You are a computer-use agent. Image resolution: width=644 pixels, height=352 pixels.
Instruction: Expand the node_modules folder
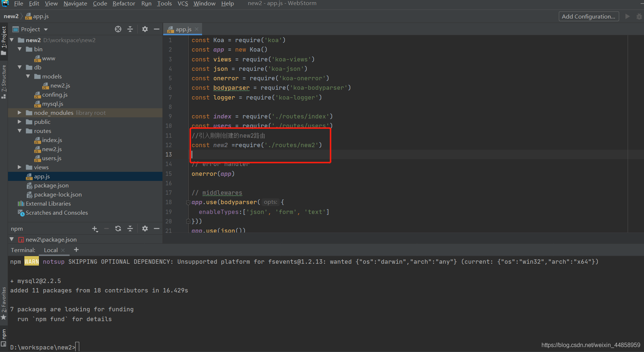pos(20,113)
